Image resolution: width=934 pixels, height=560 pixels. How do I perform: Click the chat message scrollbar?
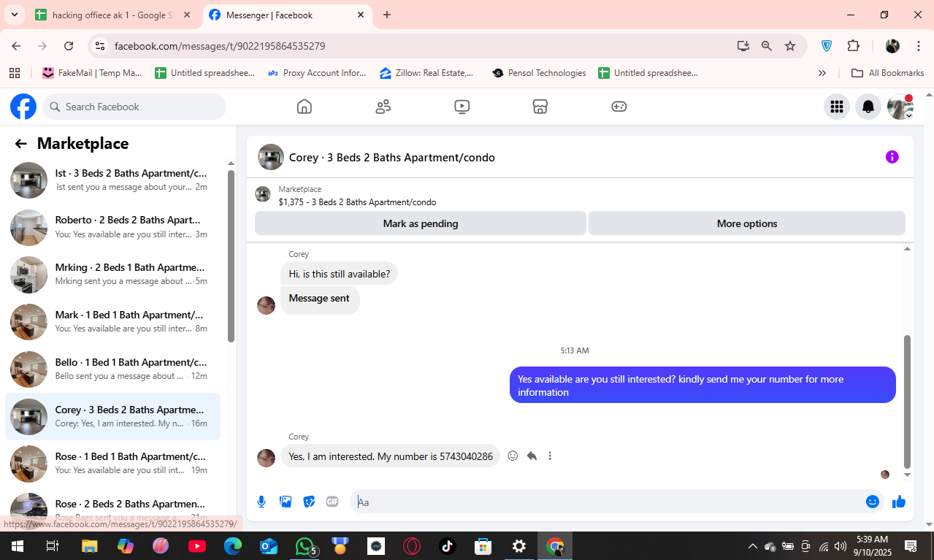(x=908, y=402)
